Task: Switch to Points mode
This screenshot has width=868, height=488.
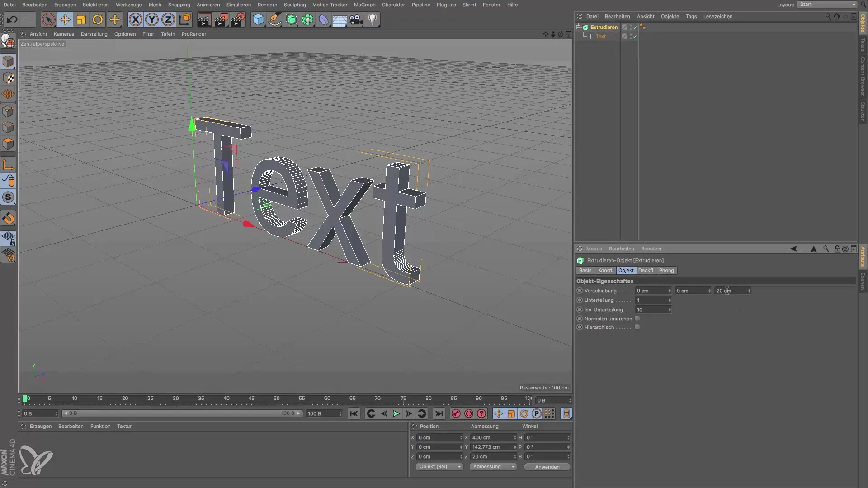Action: [8, 111]
